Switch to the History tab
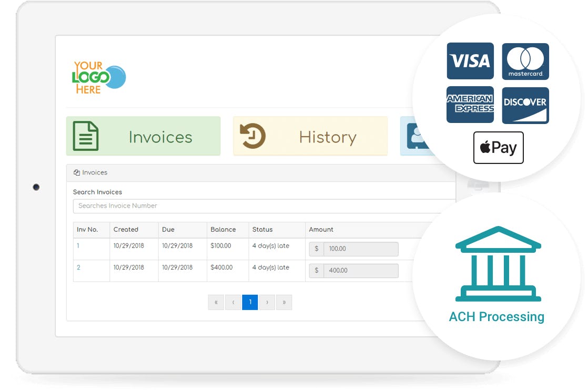 [x=310, y=136]
